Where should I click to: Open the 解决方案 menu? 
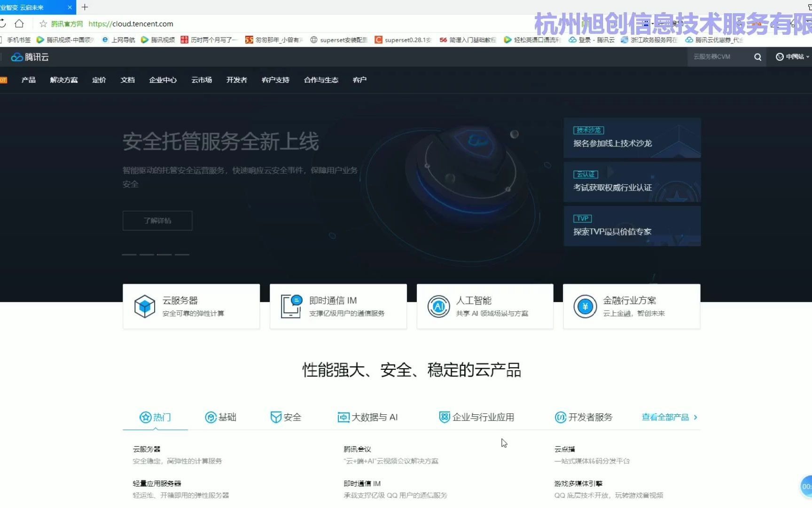64,80
